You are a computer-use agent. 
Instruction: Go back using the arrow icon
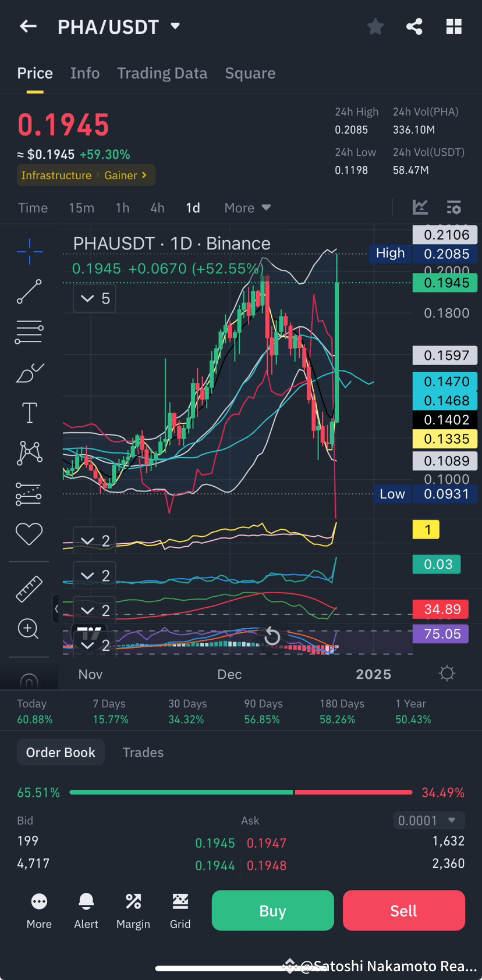pyautogui.click(x=28, y=26)
